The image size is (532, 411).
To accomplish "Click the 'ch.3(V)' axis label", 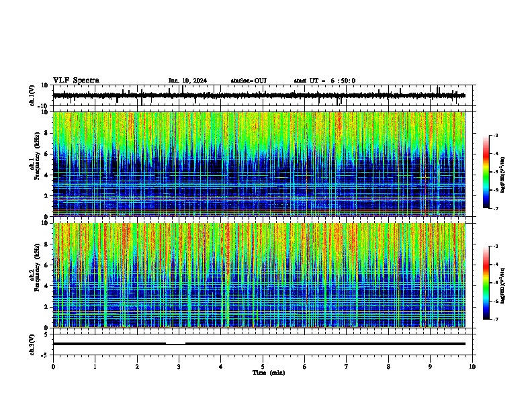I will pyautogui.click(x=32, y=345).
